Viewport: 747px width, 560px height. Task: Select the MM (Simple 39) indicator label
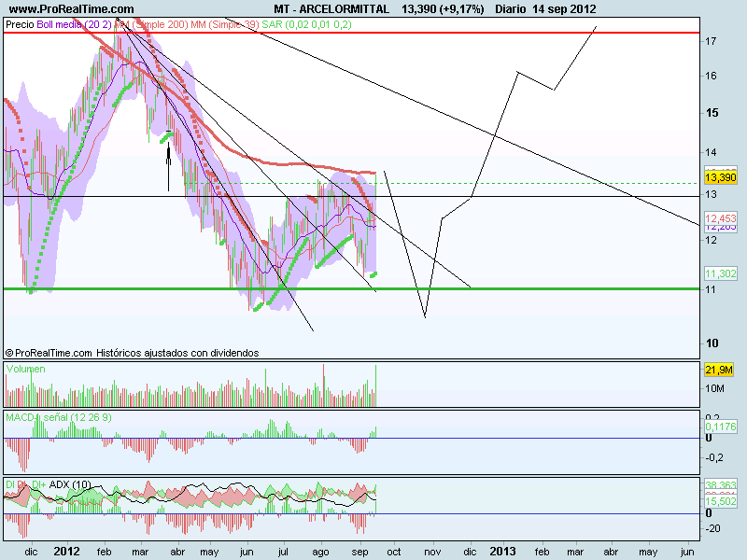[x=225, y=24]
